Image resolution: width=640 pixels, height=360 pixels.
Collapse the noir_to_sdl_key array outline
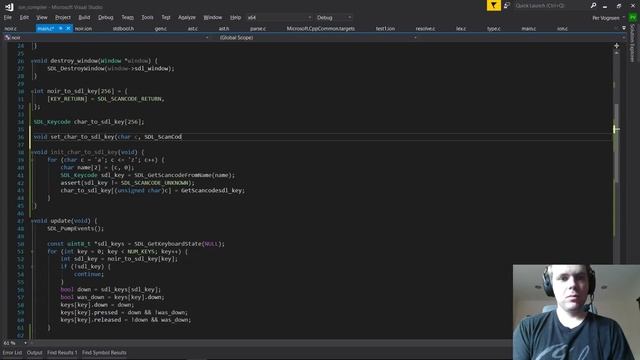tap(32, 91)
